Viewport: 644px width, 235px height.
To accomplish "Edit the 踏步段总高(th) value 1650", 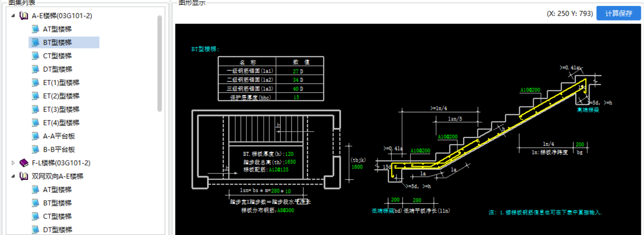I will click(x=290, y=162).
